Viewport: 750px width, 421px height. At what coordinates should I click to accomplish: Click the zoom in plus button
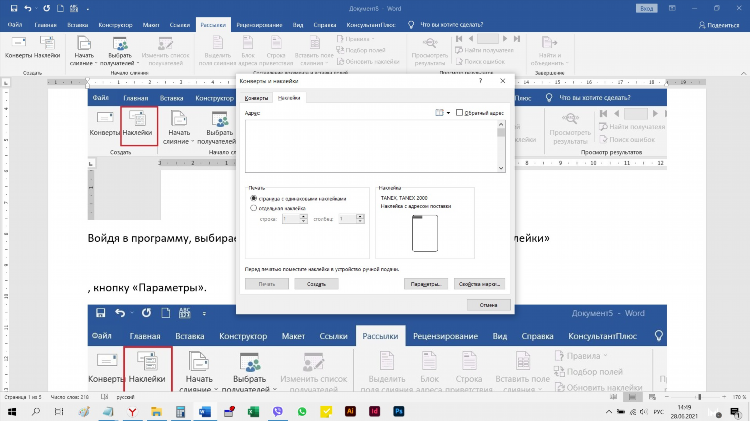pos(726,397)
